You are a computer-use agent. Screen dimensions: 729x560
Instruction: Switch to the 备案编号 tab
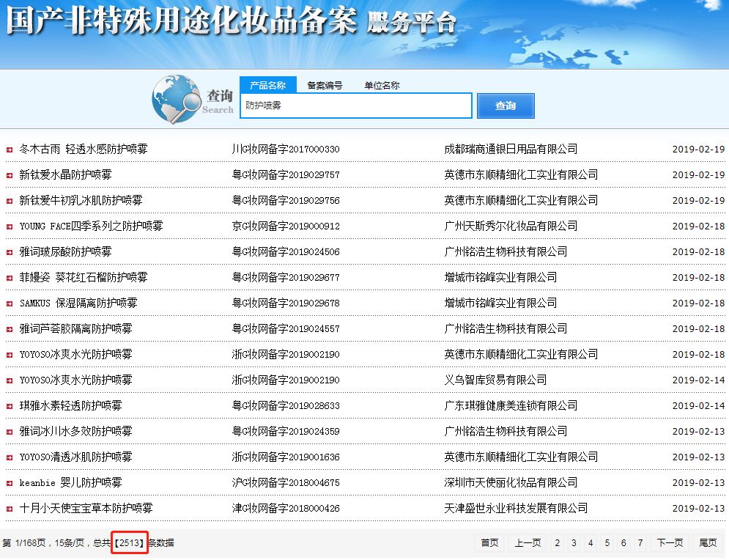325,85
